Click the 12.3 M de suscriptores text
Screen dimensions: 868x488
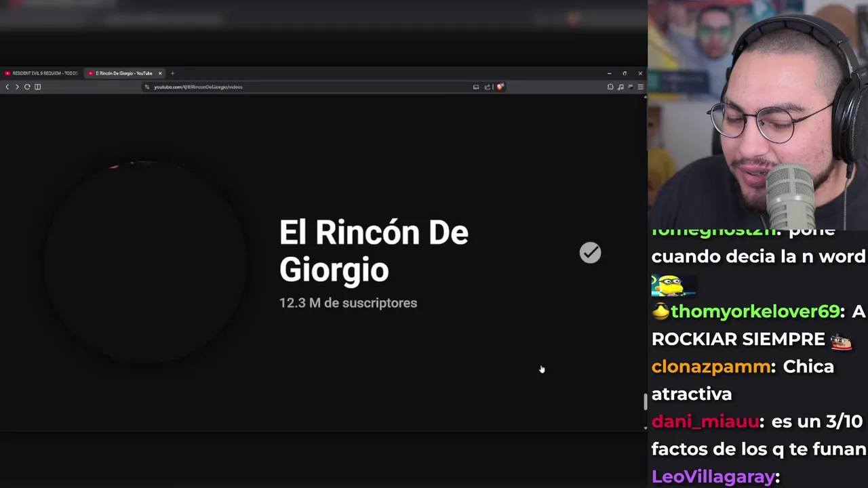click(x=348, y=303)
